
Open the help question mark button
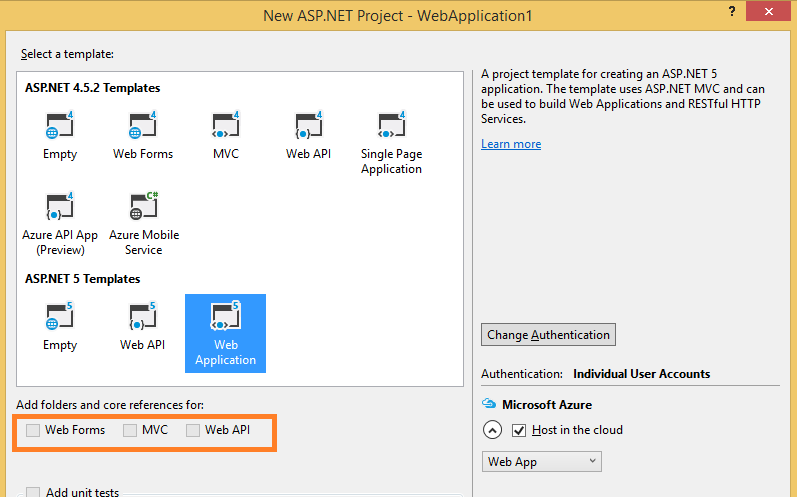coord(731,11)
